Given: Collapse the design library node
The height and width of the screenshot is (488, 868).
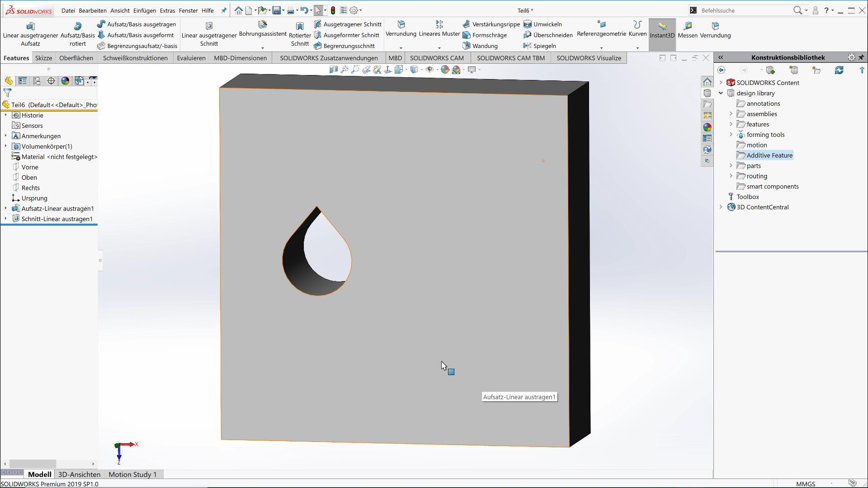Looking at the screenshot, I should pos(721,93).
